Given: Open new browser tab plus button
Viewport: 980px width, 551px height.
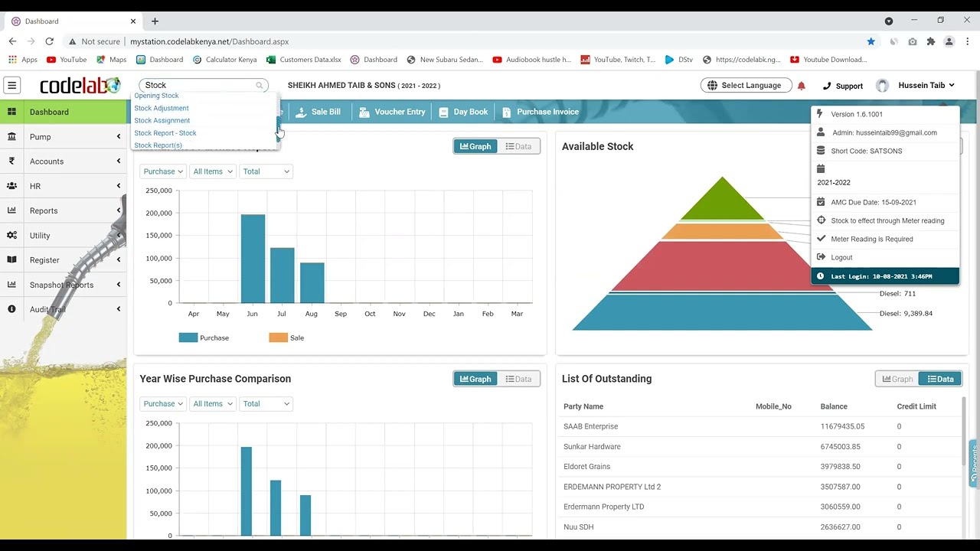Looking at the screenshot, I should pyautogui.click(x=155, y=21).
